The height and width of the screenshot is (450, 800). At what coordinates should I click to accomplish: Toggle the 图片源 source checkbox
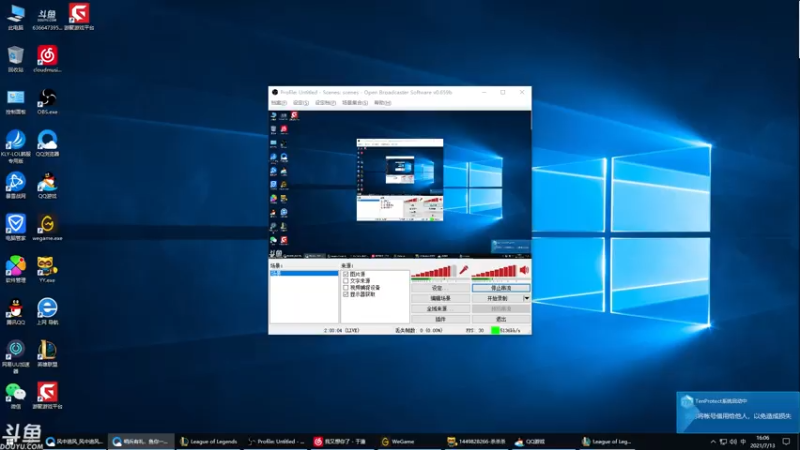pyautogui.click(x=346, y=274)
